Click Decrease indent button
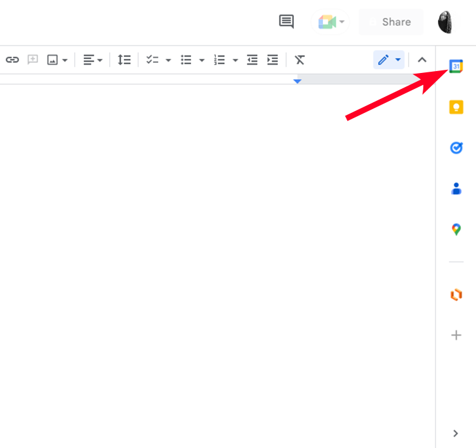 252,60
